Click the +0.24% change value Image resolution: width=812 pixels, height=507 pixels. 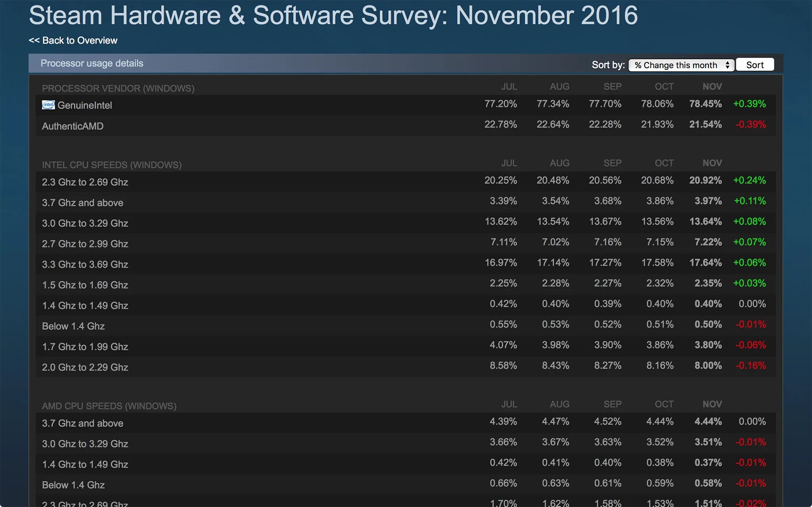(x=749, y=181)
